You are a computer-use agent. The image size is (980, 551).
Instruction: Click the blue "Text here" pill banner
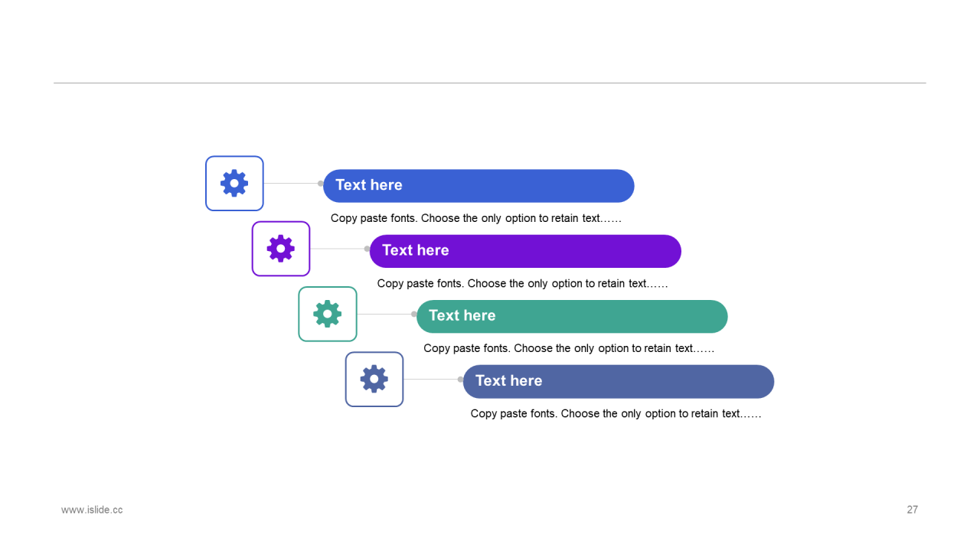point(479,186)
